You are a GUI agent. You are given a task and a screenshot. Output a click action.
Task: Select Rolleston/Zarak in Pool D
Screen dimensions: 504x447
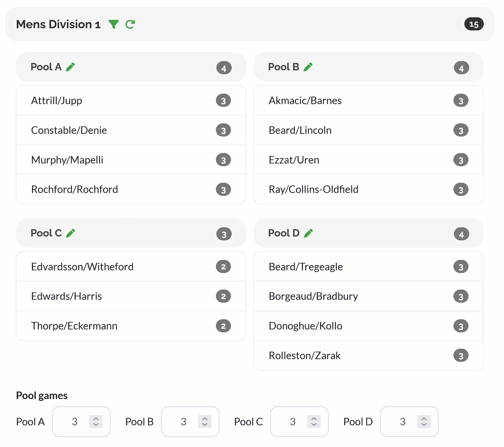pos(341,355)
